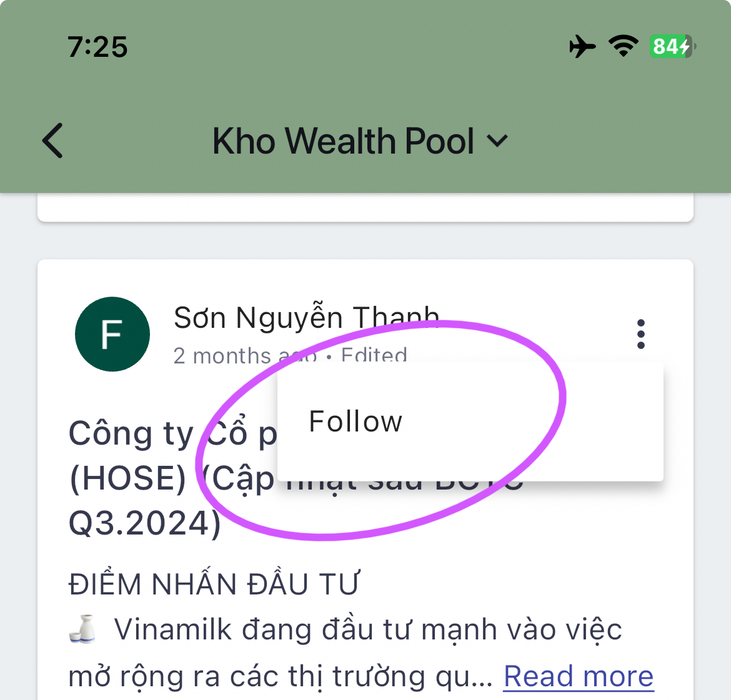Open the Kho Wealth Pool title selector
The image size is (731, 700).
point(359,140)
